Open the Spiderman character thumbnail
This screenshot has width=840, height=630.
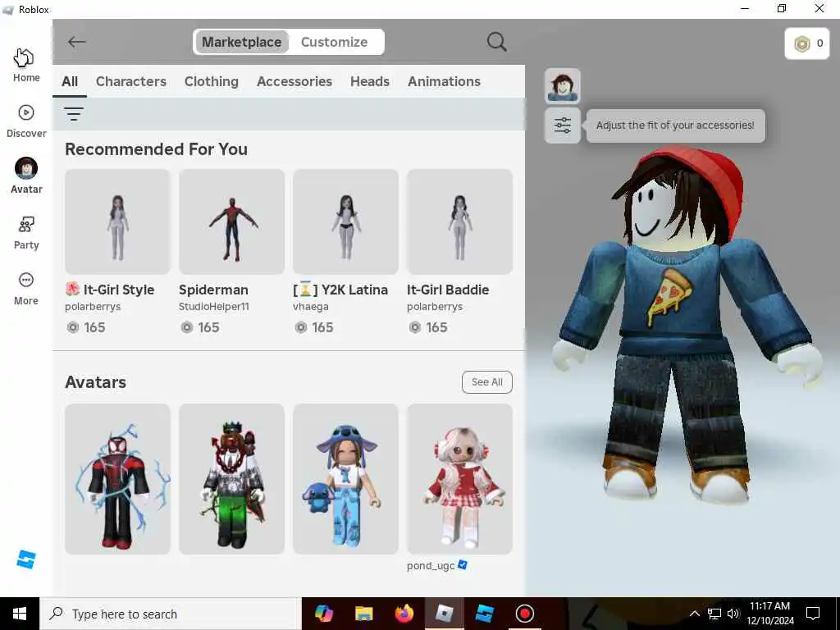231,221
